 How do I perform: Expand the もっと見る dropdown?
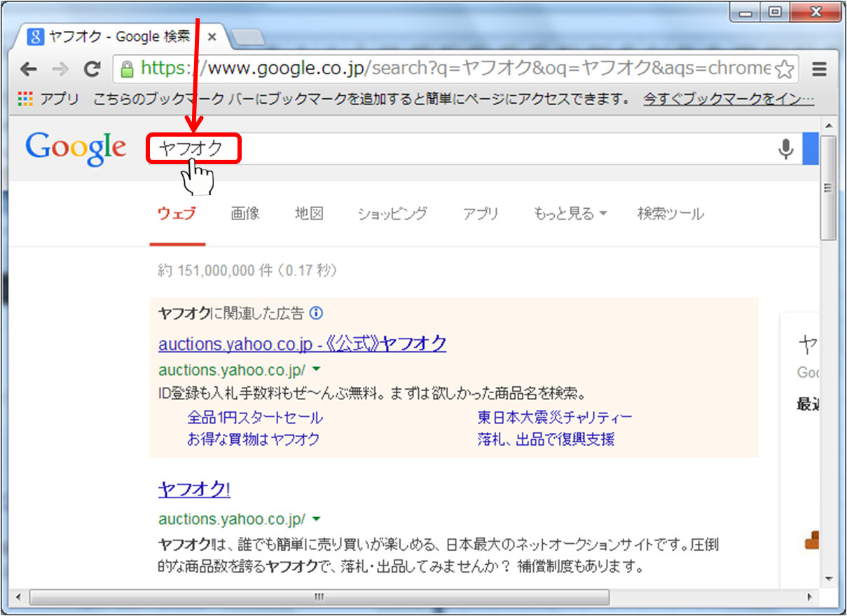point(570,214)
